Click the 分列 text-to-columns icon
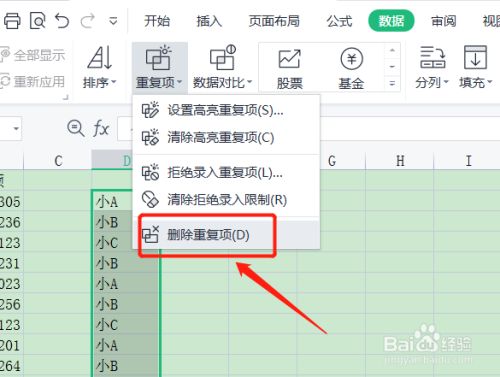Screen dimensions: 500x377 (432, 57)
